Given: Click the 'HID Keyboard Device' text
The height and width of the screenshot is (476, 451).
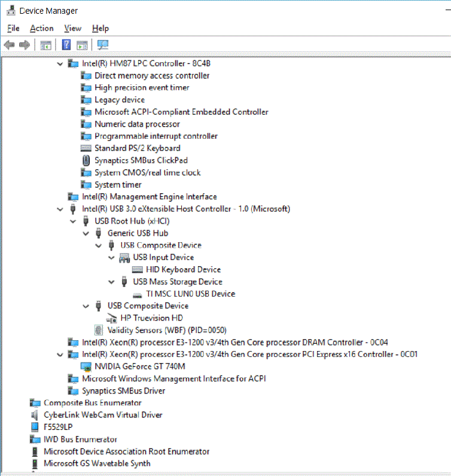Looking at the screenshot, I should tap(184, 270).
